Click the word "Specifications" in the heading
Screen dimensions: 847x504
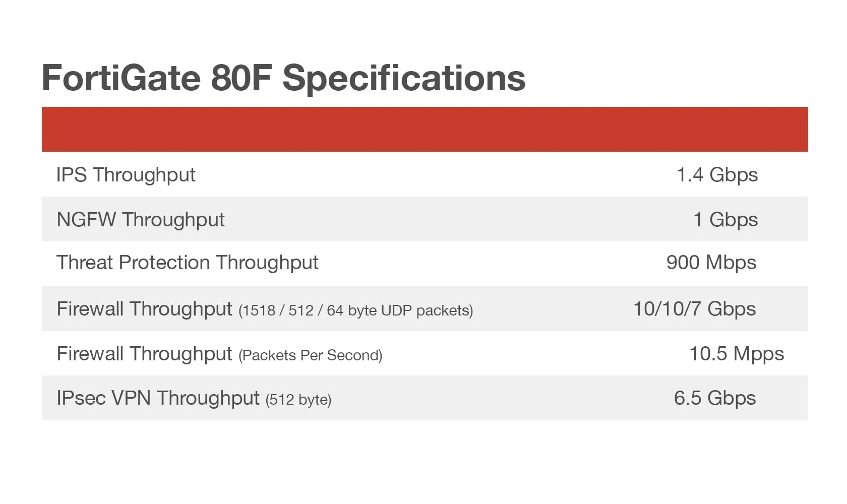[x=403, y=78]
